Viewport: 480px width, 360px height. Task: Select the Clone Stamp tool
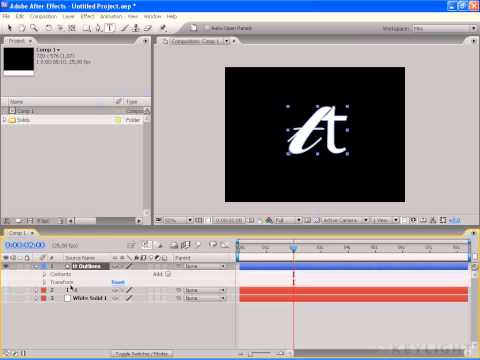[x=136, y=28]
